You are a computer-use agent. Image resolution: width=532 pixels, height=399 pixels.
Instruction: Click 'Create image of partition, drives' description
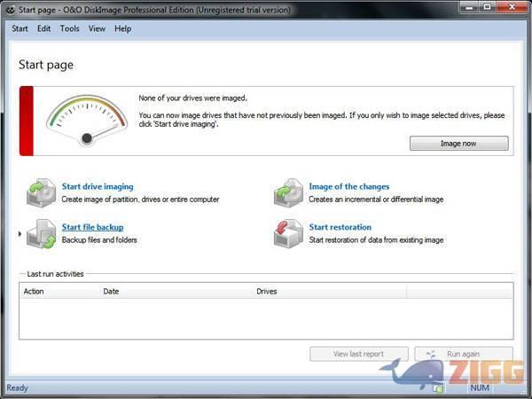click(x=140, y=199)
